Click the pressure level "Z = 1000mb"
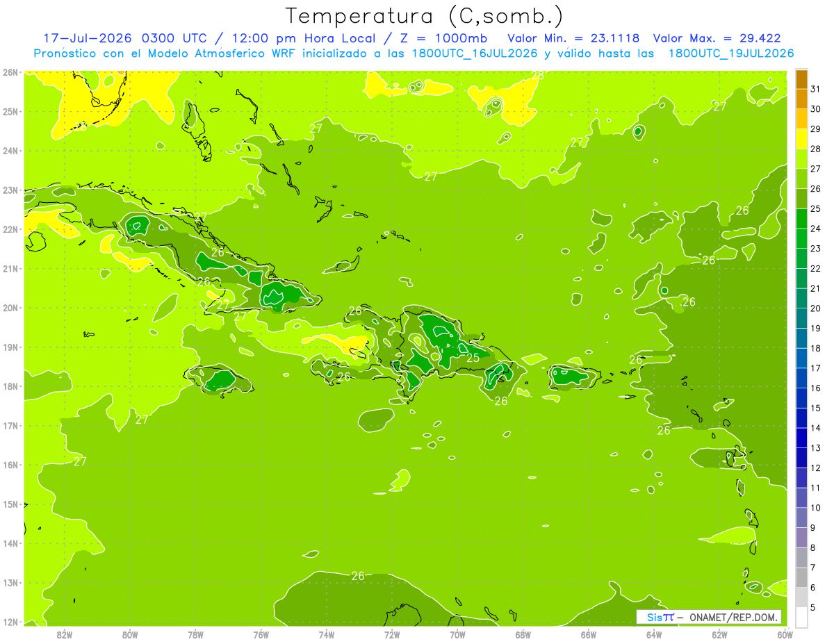Image resolution: width=834 pixels, height=644 pixels. pyautogui.click(x=443, y=38)
